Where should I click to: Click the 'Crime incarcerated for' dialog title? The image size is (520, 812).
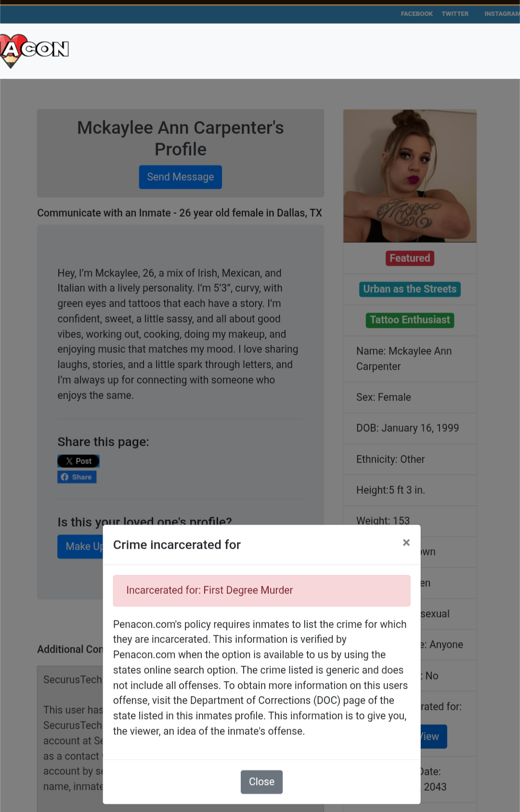177,545
